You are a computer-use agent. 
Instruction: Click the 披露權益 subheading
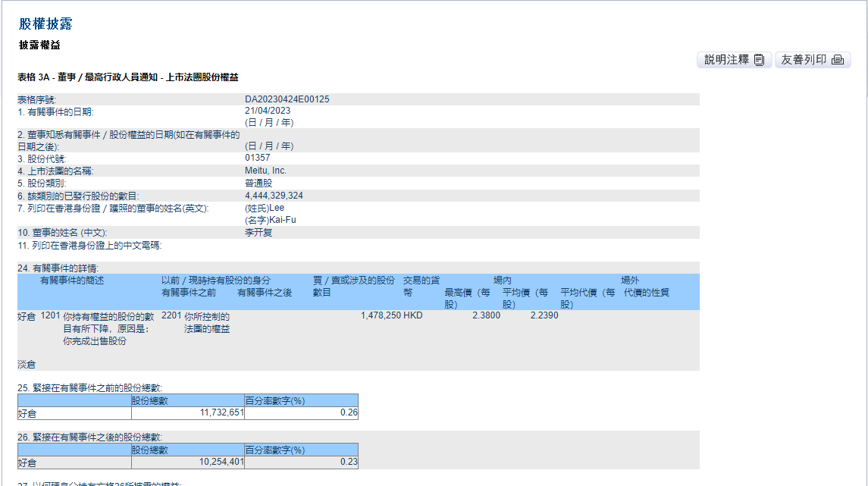click(39, 45)
